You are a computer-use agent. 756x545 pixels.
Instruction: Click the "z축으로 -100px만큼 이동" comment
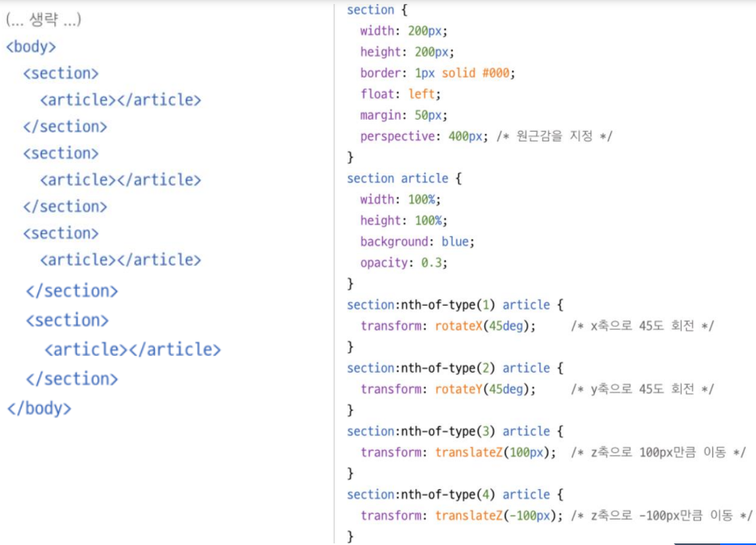(x=662, y=515)
